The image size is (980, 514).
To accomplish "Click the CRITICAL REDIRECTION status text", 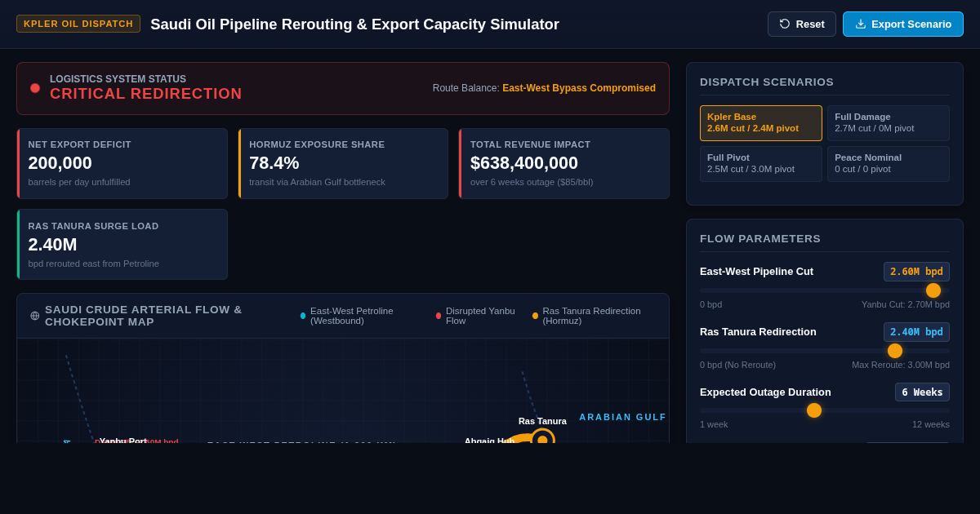I will click(146, 94).
